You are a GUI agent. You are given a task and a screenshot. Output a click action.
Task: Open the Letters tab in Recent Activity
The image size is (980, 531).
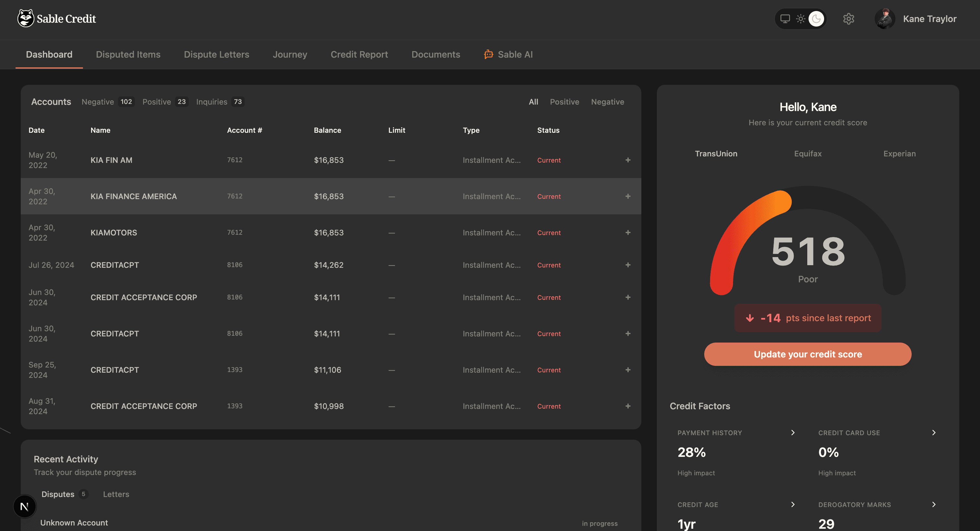pyautogui.click(x=116, y=494)
